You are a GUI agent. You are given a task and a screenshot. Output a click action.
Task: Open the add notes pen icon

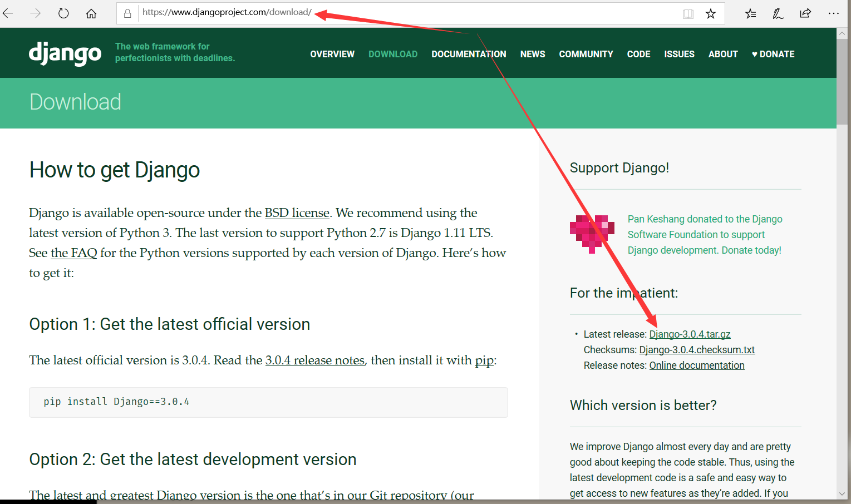[778, 14]
